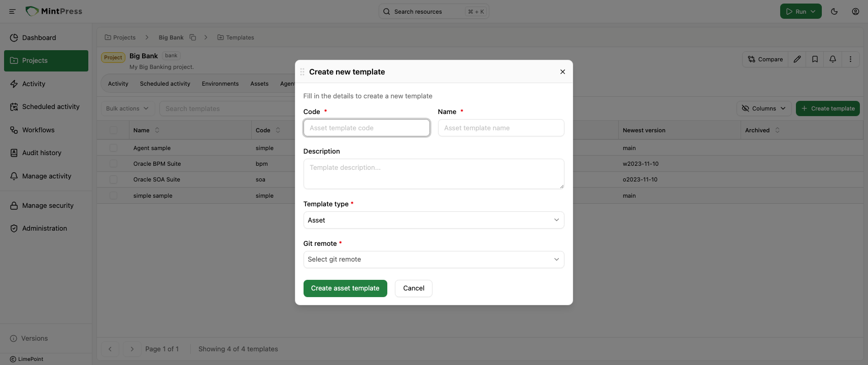Open Manage activity in sidebar
868x365 pixels.
coord(46,176)
